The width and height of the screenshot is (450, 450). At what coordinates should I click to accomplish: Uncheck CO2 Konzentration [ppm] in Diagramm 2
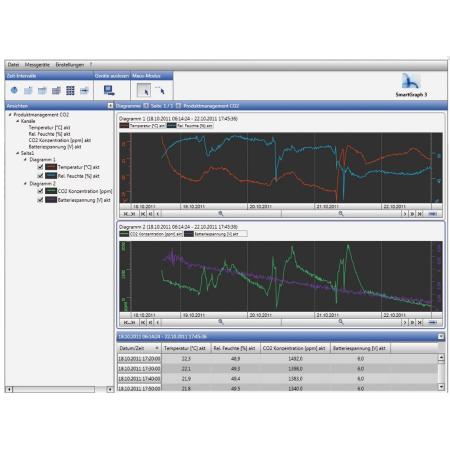tap(40, 191)
